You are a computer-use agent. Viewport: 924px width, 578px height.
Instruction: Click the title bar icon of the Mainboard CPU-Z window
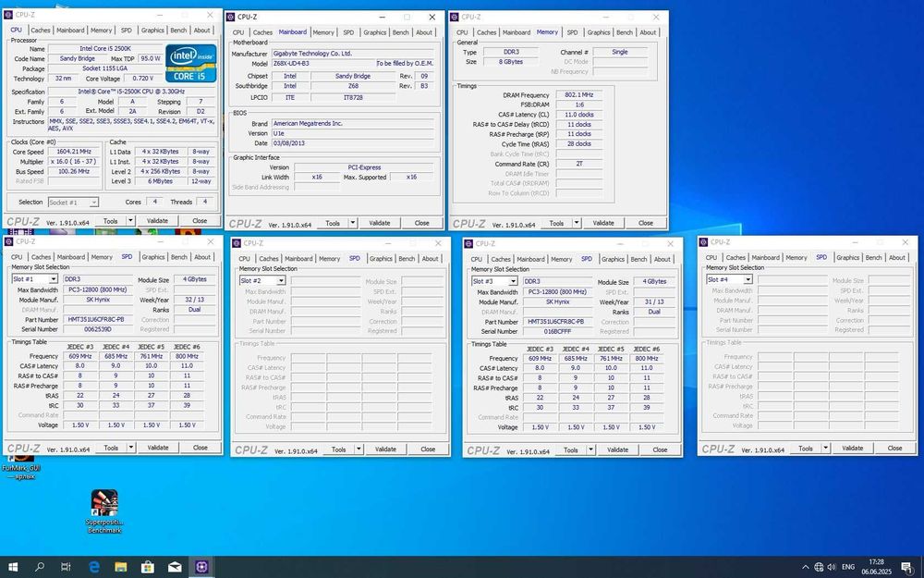coord(231,17)
